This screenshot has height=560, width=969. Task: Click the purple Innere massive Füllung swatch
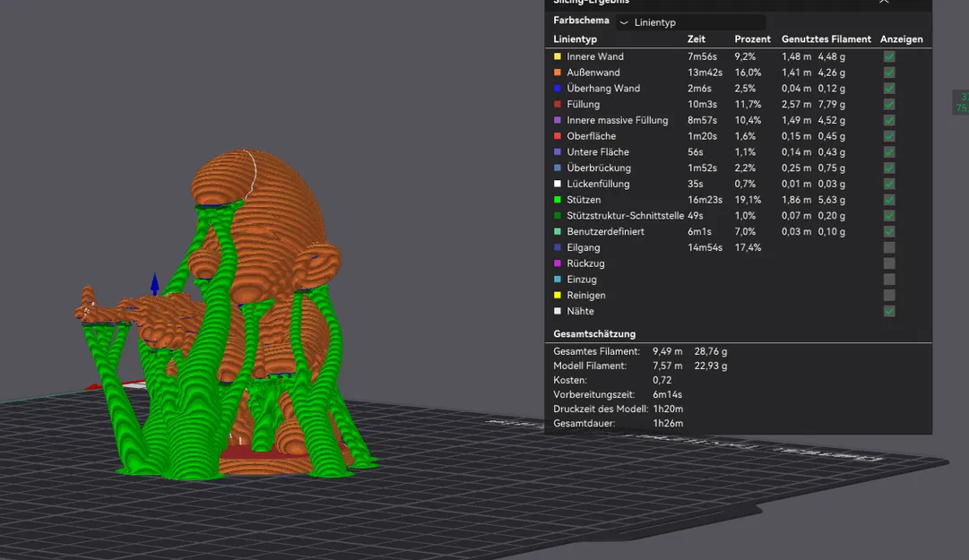click(558, 120)
